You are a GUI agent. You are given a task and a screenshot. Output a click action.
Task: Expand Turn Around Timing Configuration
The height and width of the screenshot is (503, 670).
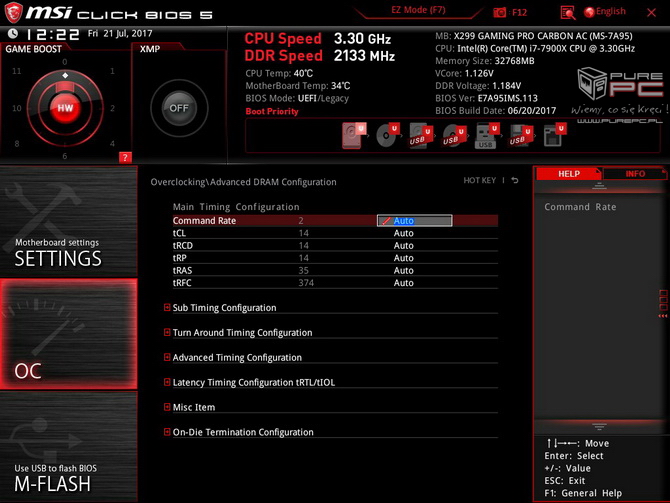242,332
